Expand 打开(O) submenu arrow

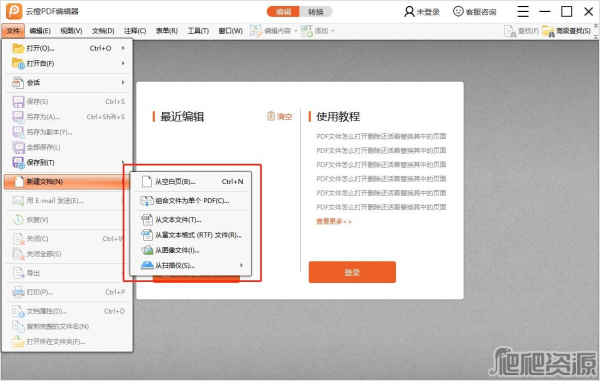pyautogui.click(x=123, y=48)
